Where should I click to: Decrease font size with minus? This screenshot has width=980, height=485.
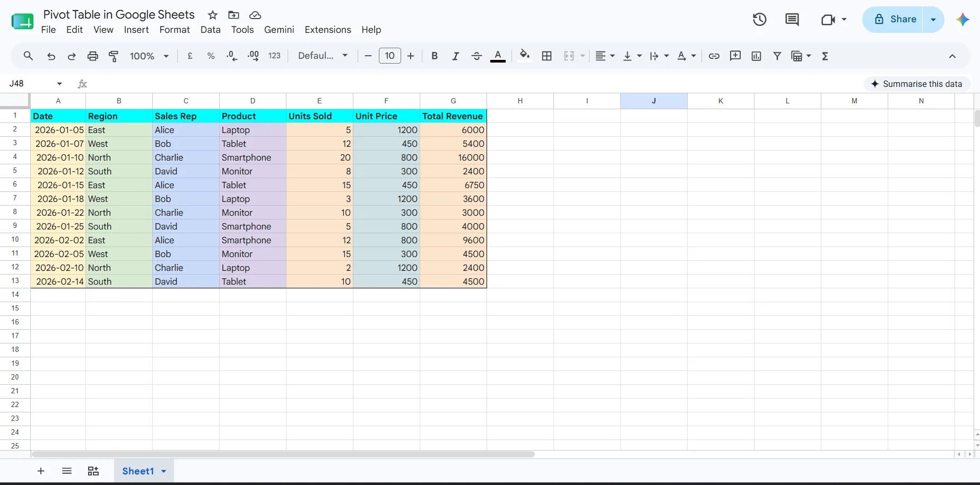(x=368, y=56)
